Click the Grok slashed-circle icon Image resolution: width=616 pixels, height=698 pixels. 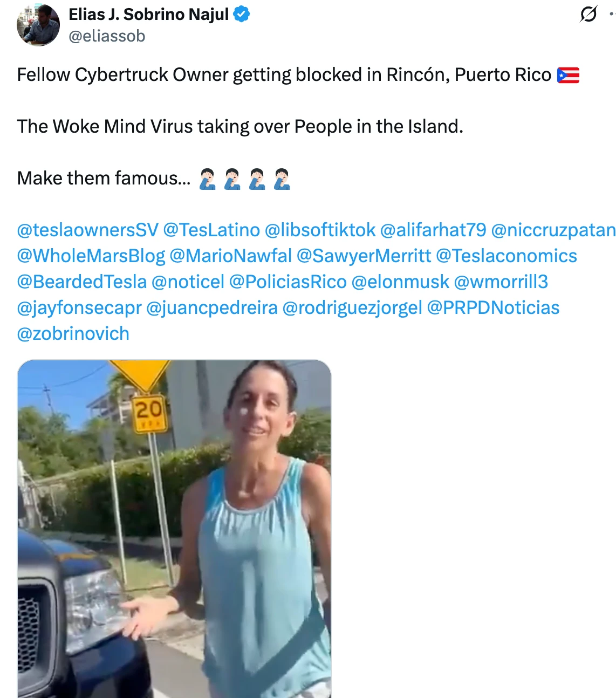tap(588, 14)
